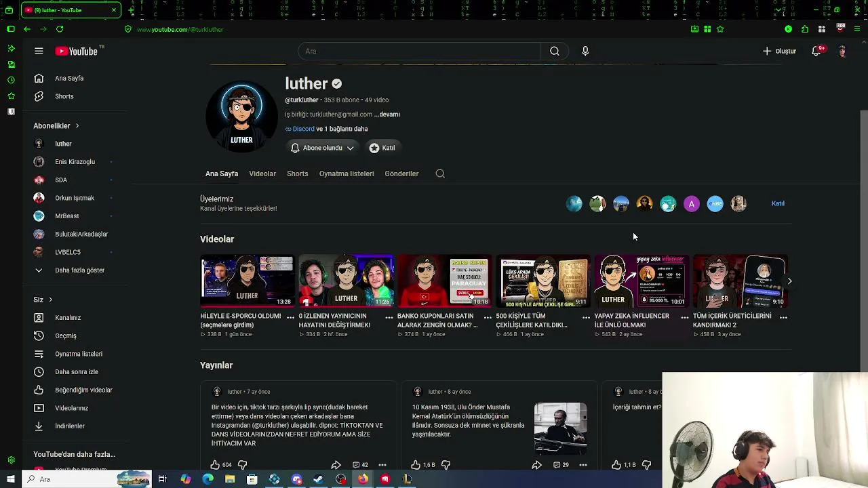
Task: Click the Oluştur create button
Action: [x=780, y=51]
